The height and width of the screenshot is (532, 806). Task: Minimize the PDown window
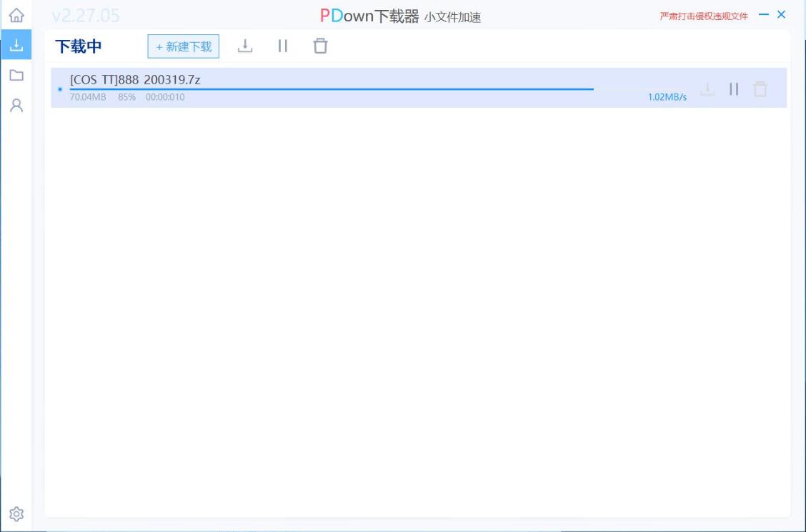[x=764, y=14]
